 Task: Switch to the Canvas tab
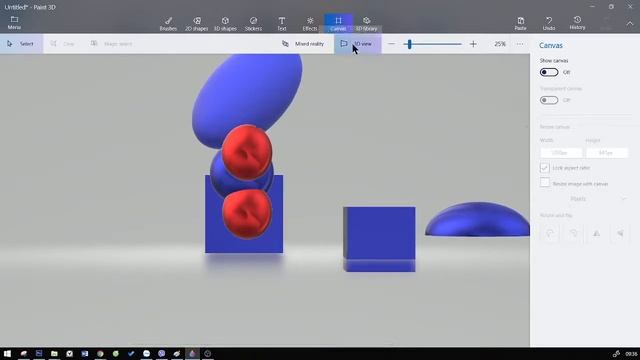click(338, 24)
